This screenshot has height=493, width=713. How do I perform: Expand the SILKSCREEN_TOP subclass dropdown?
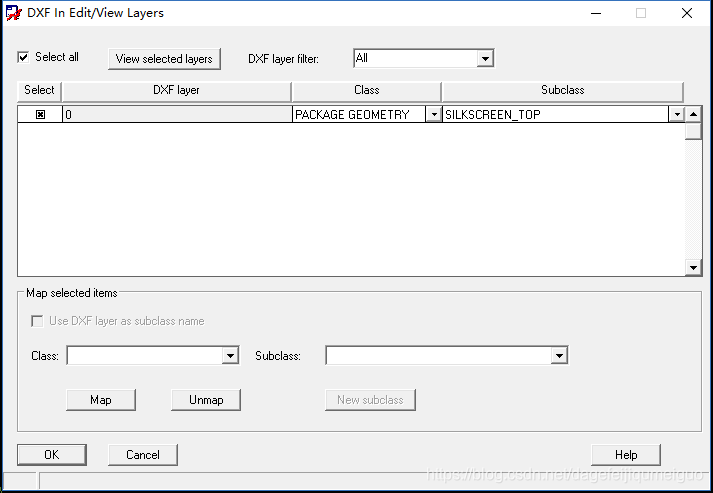tap(677, 115)
